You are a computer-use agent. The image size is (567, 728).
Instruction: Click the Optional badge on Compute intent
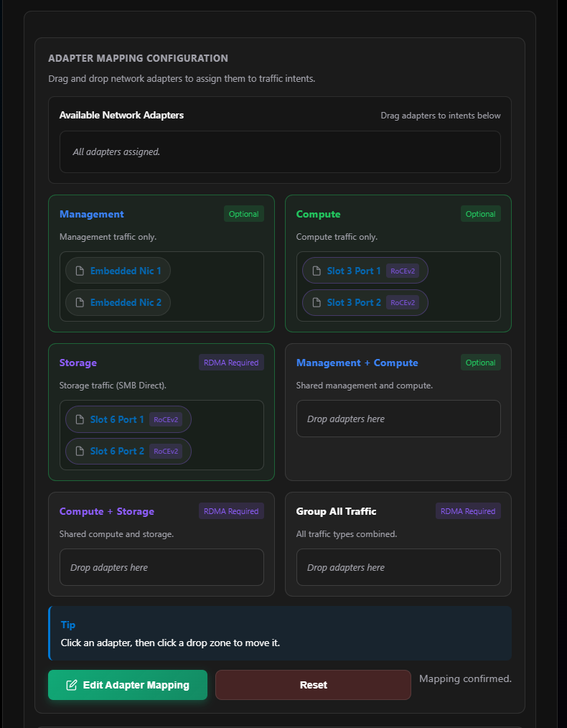[480, 214]
